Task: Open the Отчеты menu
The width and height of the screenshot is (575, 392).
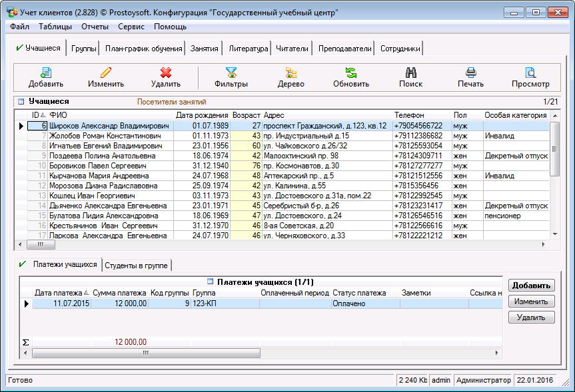Action: (95, 27)
